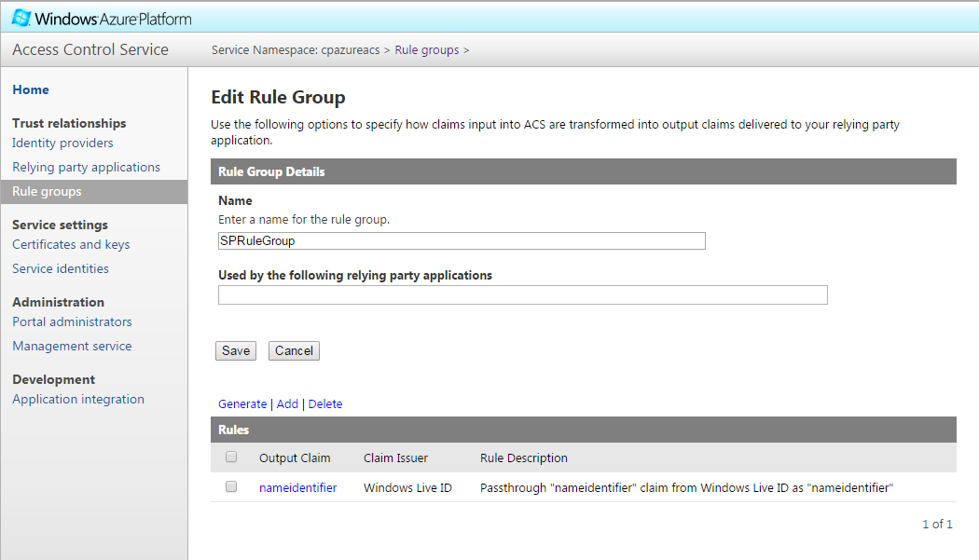
Task: Click the Delete rule link
Action: 325,403
